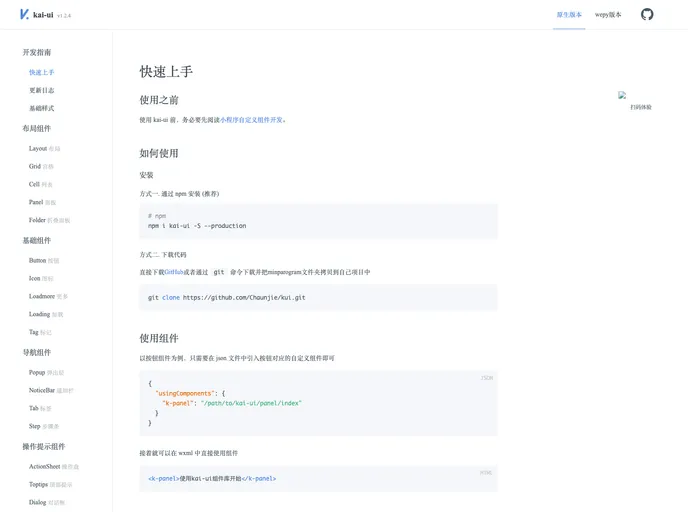This screenshot has width=688, height=512.
Task: Open the Loading component page
Action: click(46, 315)
